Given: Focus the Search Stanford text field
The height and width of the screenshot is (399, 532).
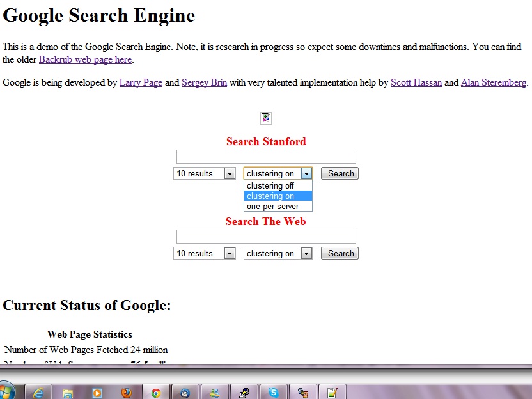Looking at the screenshot, I should coord(266,157).
